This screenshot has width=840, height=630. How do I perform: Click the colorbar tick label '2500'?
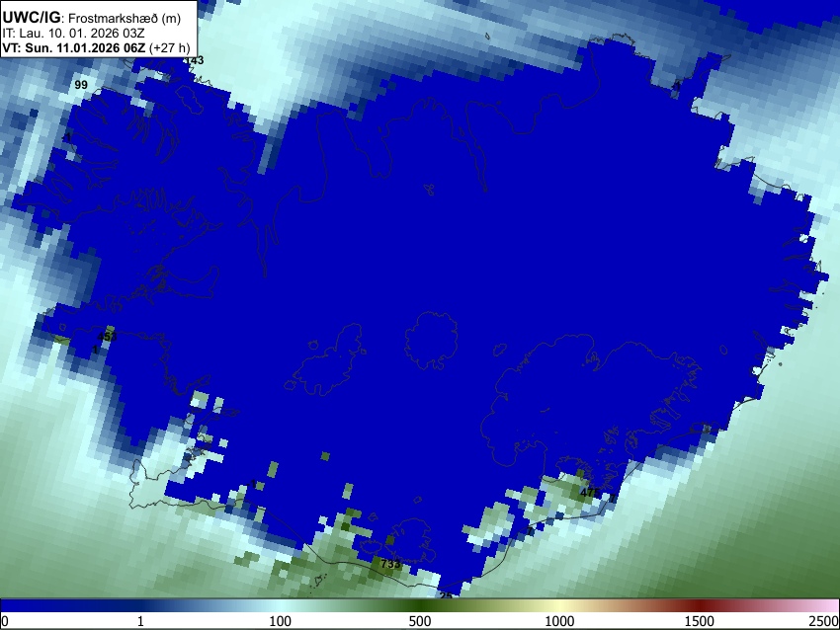tap(824, 621)
